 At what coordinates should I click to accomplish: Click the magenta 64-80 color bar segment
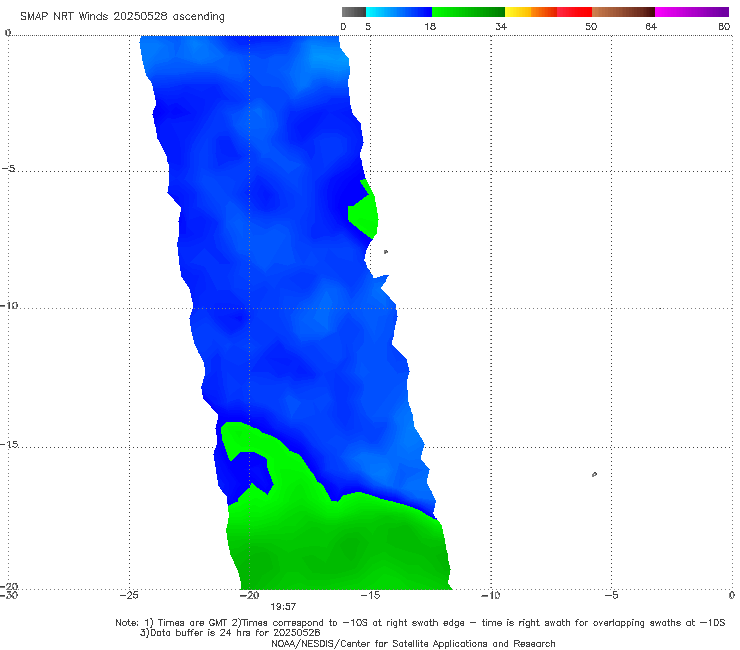click(692, 12)
